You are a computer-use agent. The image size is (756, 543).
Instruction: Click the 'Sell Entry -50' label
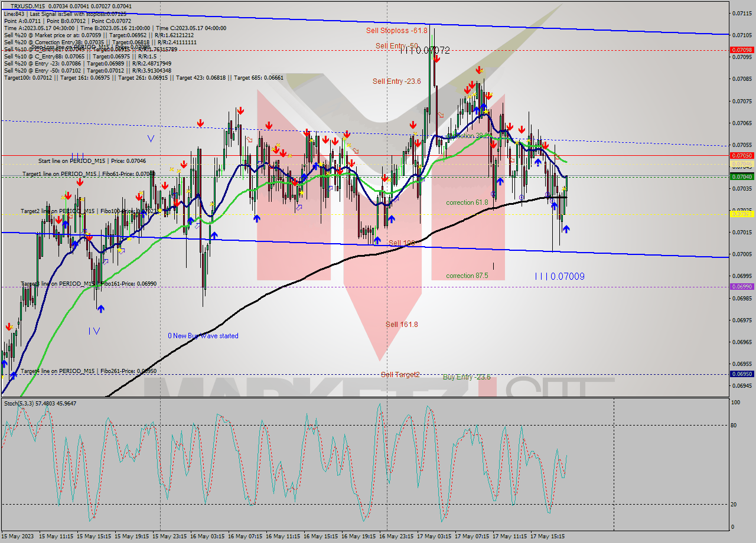[396, 45]
